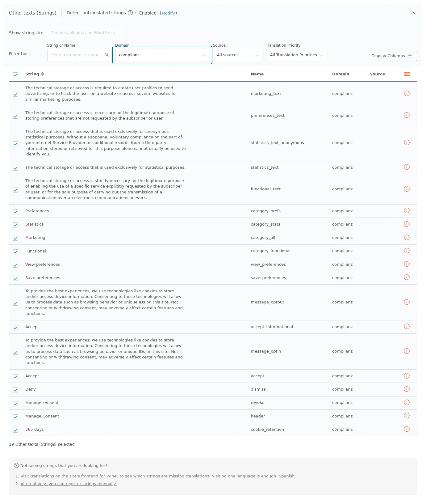The height and width of the screenshot is (504, 426).
Task: Open the All Translation Priorities dropdown
Action: [296, 55]
